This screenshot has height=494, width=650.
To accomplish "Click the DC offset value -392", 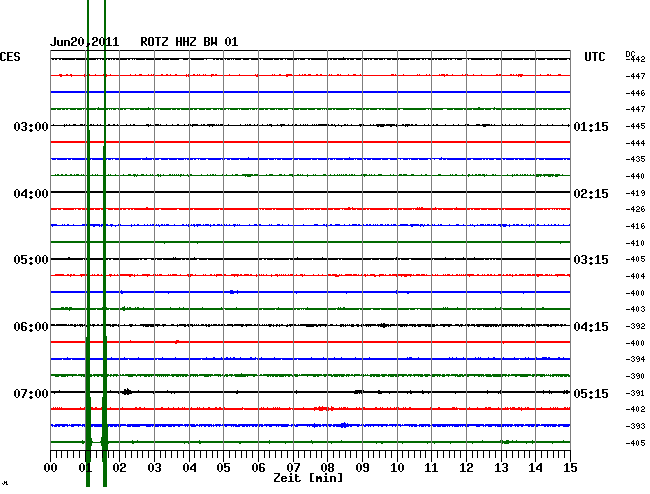I will coord(635,326).
